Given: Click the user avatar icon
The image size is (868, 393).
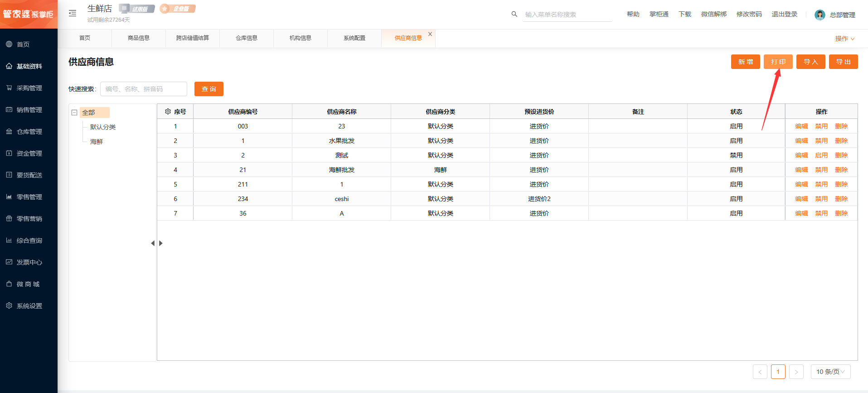Looking at the screenshot, I should click(x=820, y=15).
